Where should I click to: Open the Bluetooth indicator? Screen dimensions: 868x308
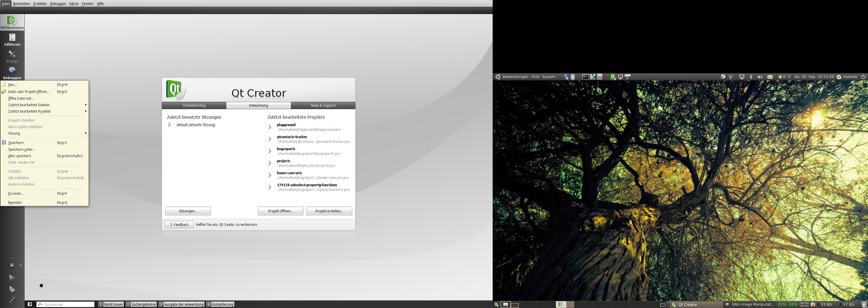(x=751, y=77)
